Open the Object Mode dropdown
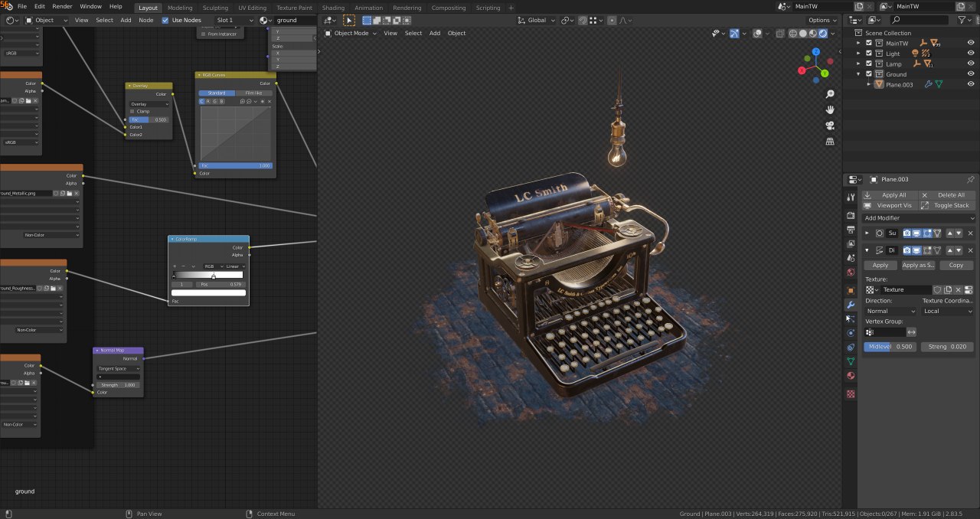The width and height of the screenshot is (980, 519). coord(351,34)
